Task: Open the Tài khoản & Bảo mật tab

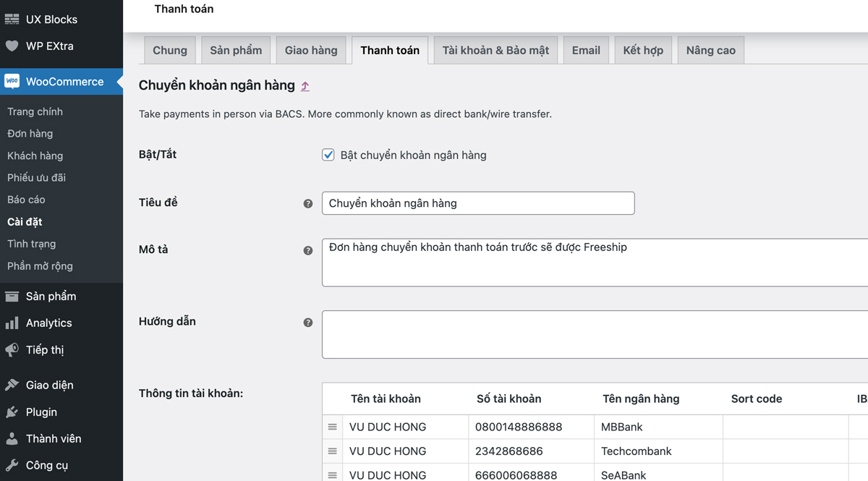Action: [x=495, y=51]
